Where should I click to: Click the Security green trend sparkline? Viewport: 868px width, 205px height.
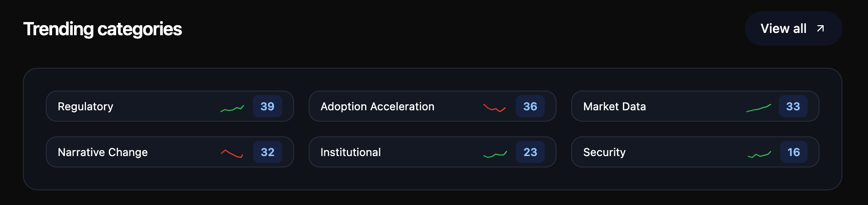pos(759,155)
